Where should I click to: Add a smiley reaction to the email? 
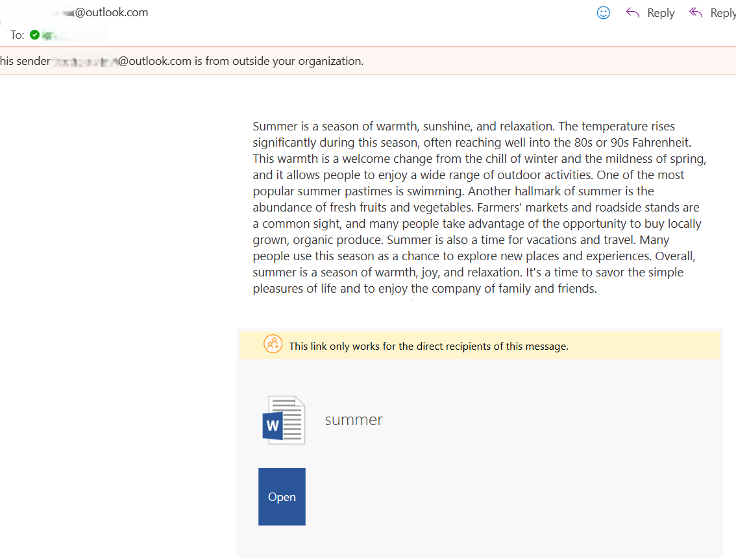coord(603,12)
